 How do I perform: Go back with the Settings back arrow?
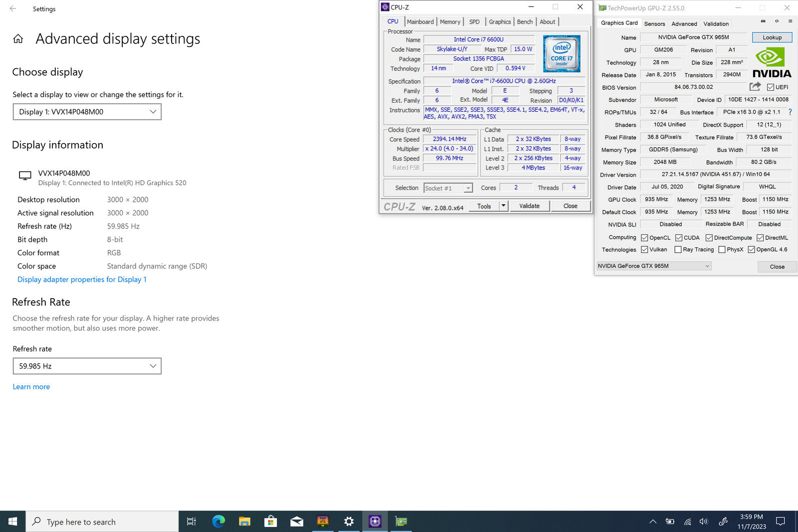(x=13, y=9)
